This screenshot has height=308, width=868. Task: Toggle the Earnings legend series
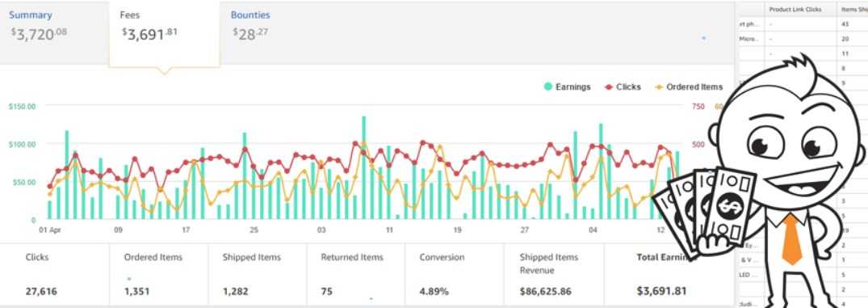click(568, 87)
